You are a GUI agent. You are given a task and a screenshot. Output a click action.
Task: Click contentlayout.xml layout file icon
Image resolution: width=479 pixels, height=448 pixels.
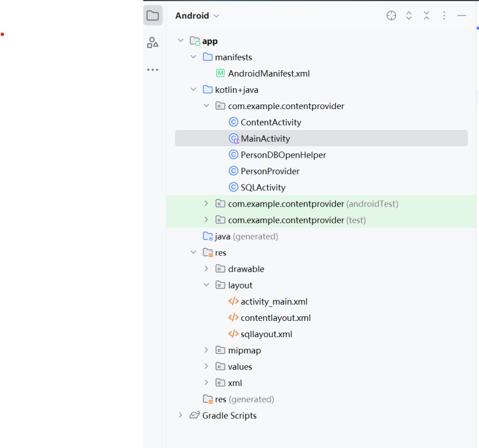tap(233, 317)
